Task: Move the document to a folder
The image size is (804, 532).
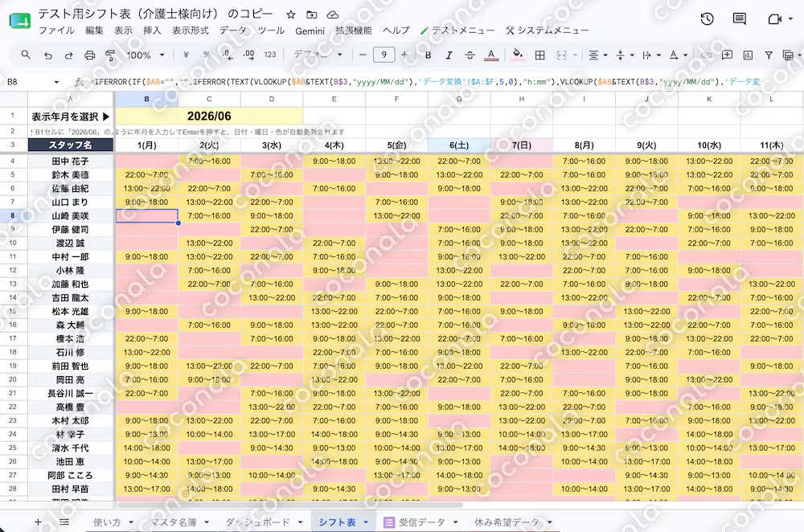Action: pos(312,14)
